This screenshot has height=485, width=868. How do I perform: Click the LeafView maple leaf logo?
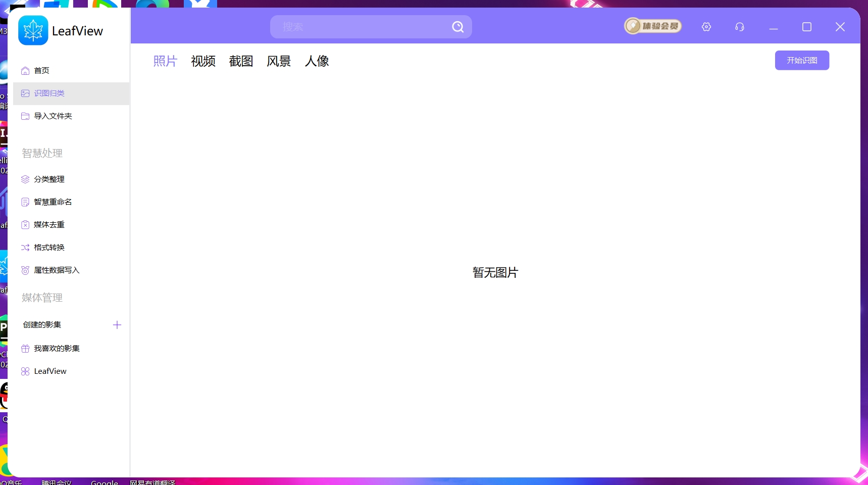coord(33,30)
